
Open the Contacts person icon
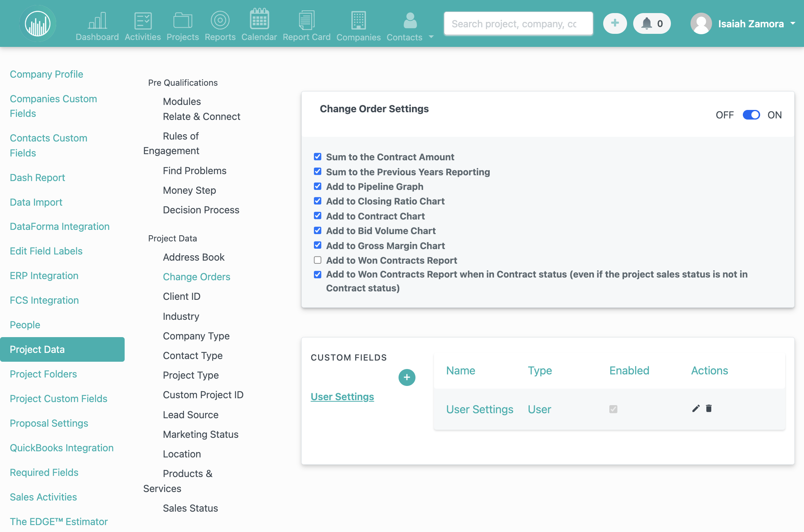pos(410,20)
